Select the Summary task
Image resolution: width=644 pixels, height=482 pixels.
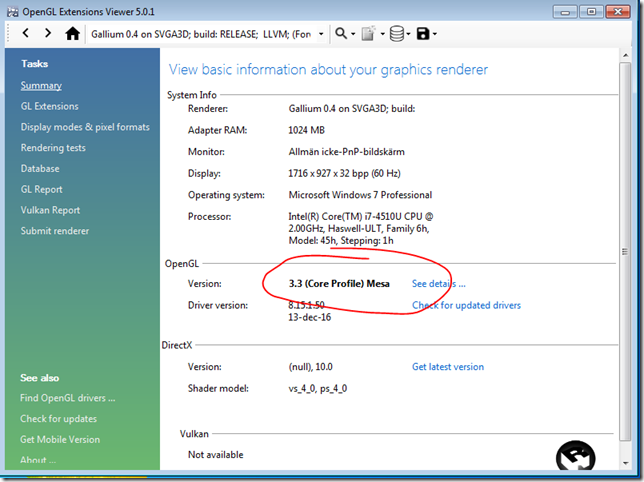(x=41, y=85)
